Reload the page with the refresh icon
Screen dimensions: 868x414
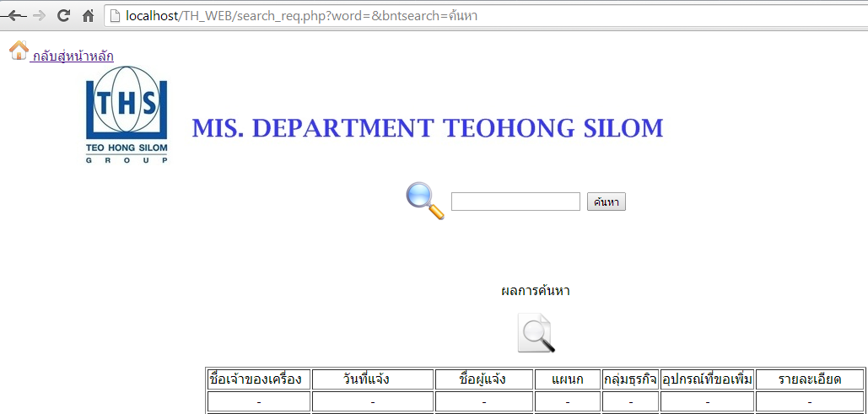tap(63, 16)
